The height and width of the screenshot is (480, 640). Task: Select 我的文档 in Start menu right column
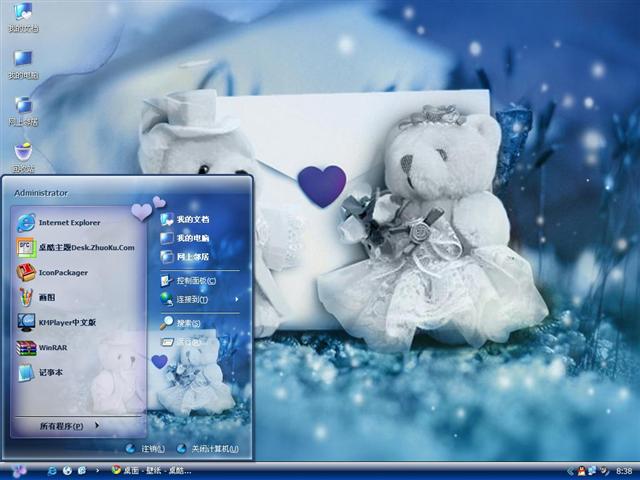[x=184, y=220]
